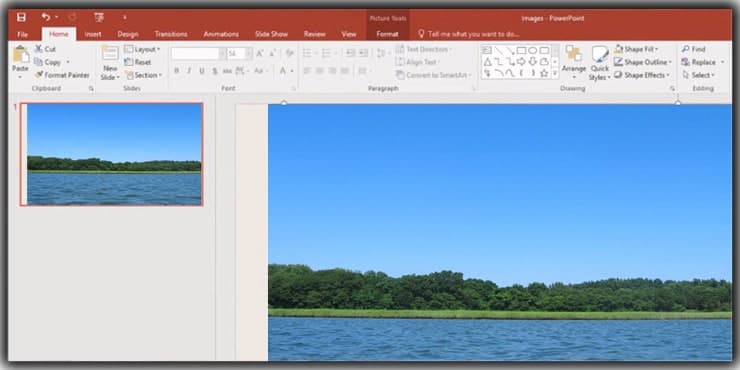Activate the Format Painter
This screenshot has height=370, width=740.
[62, 75]
